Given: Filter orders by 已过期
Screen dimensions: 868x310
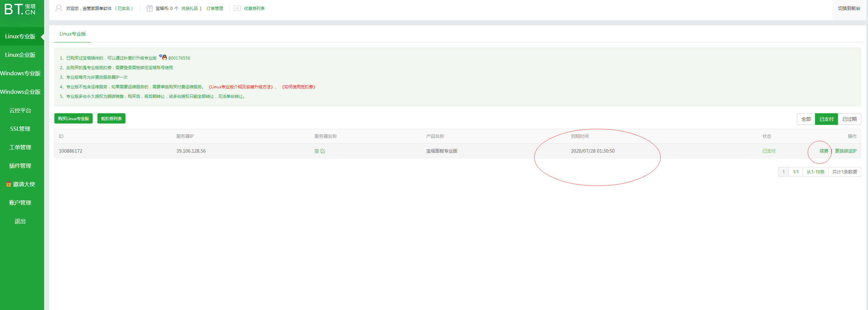Looking at the screenshot, I should point(849,119).
